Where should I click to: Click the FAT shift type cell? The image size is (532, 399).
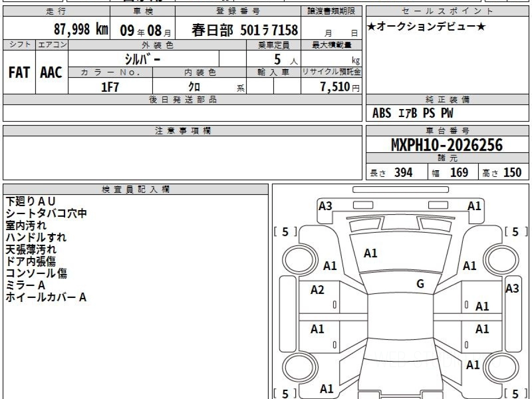(19, 73)
